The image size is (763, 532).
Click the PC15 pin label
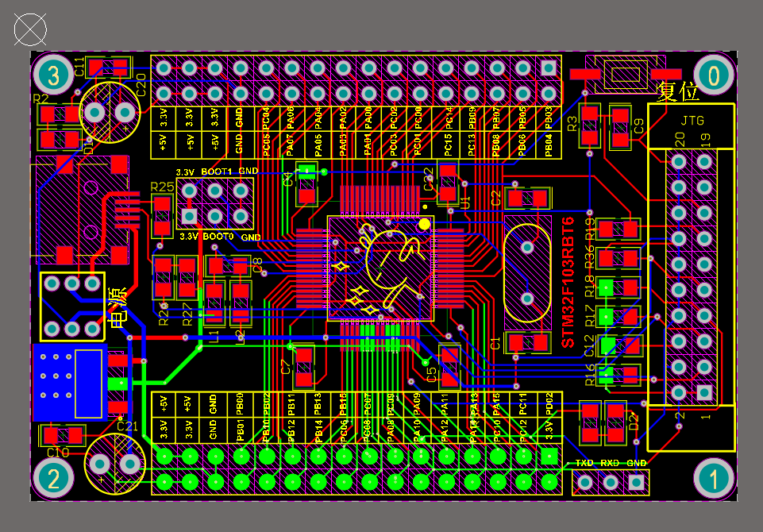tap(448, 145)
